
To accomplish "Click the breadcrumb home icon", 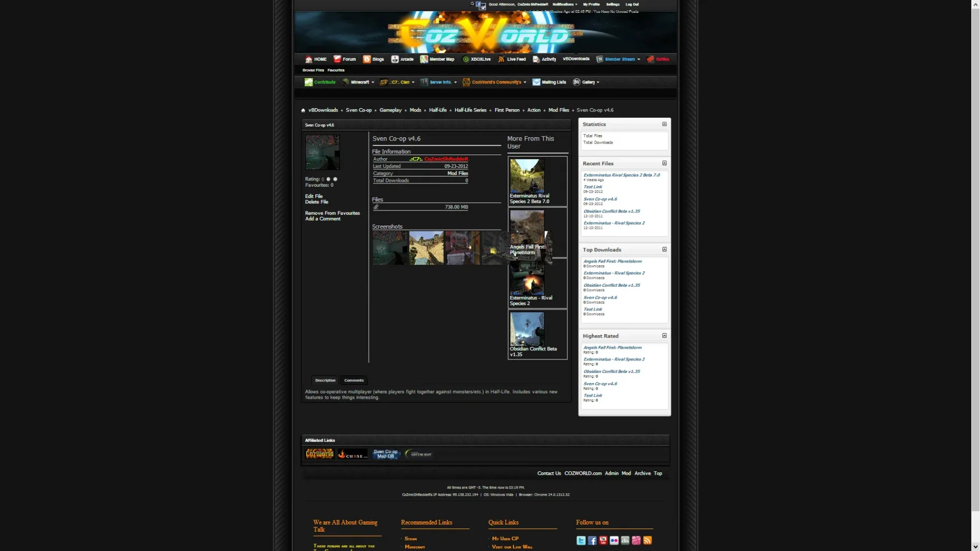I will point(303,110).
